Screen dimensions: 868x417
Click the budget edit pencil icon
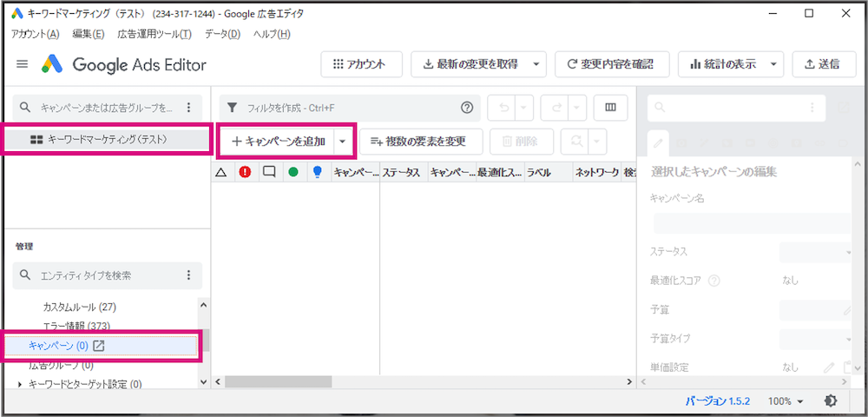pyautogui.click(x=847, y=311)
